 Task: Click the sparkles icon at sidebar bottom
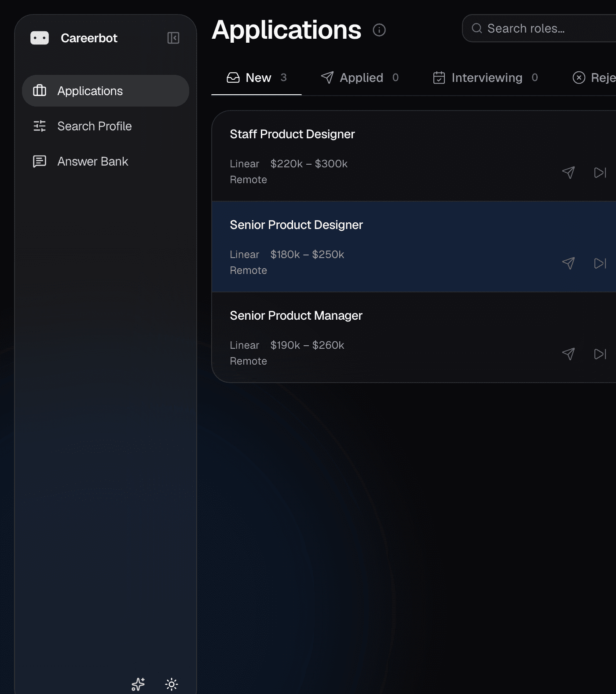coord(138,684)
